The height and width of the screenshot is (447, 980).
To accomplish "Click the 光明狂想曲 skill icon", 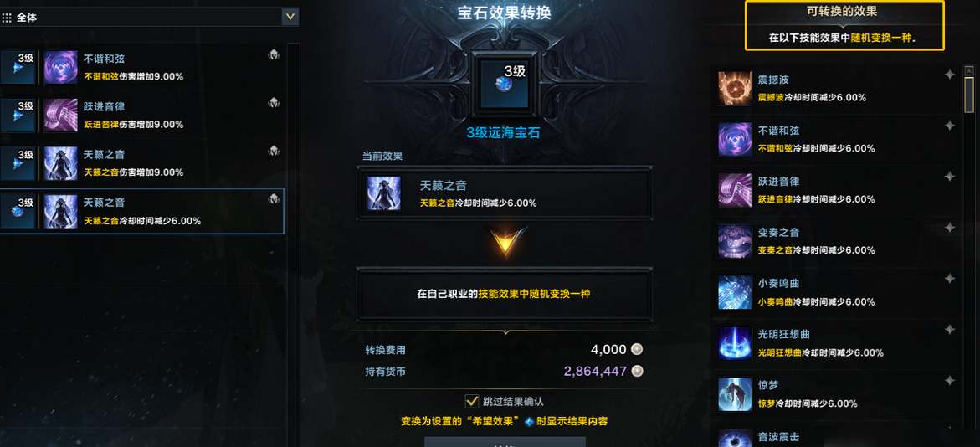I will tap(735, 342).
